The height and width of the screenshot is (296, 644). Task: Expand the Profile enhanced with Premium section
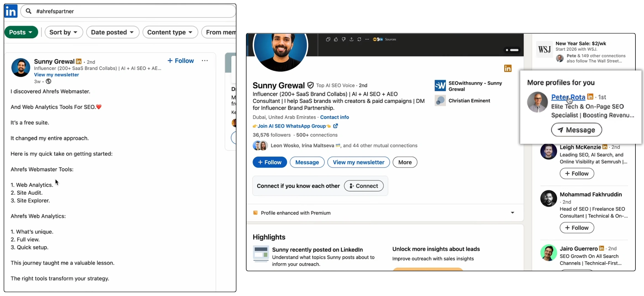[512, 213]
